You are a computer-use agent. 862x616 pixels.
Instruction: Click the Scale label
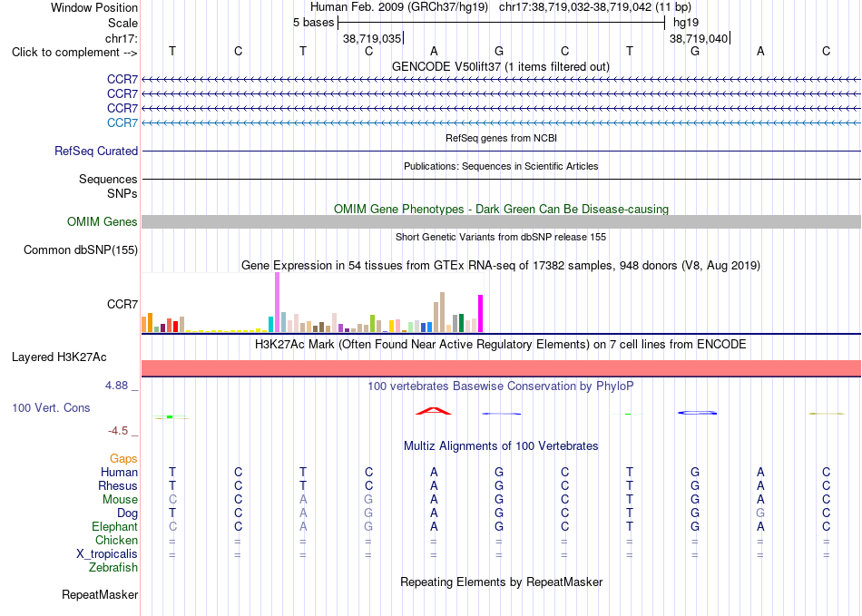[x=122, y=23]
